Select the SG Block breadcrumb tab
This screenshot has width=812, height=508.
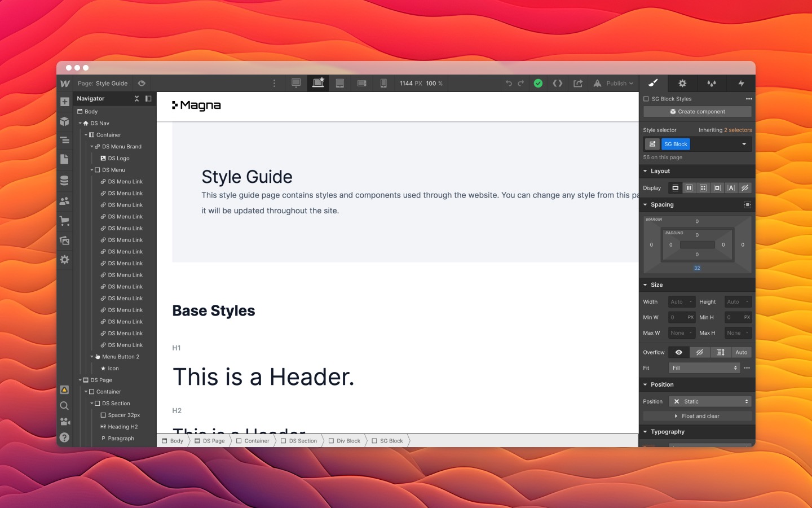(x=389, y=441)
